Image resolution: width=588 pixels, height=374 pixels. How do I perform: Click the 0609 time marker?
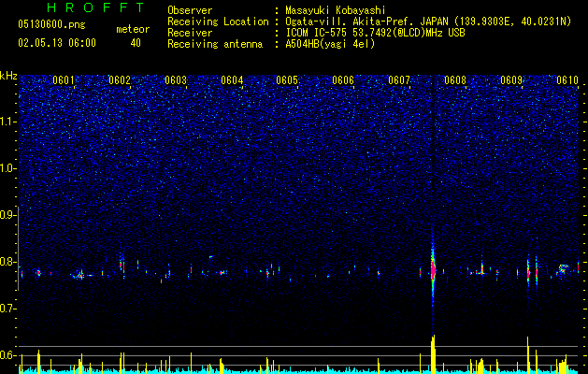click(511, 80)
